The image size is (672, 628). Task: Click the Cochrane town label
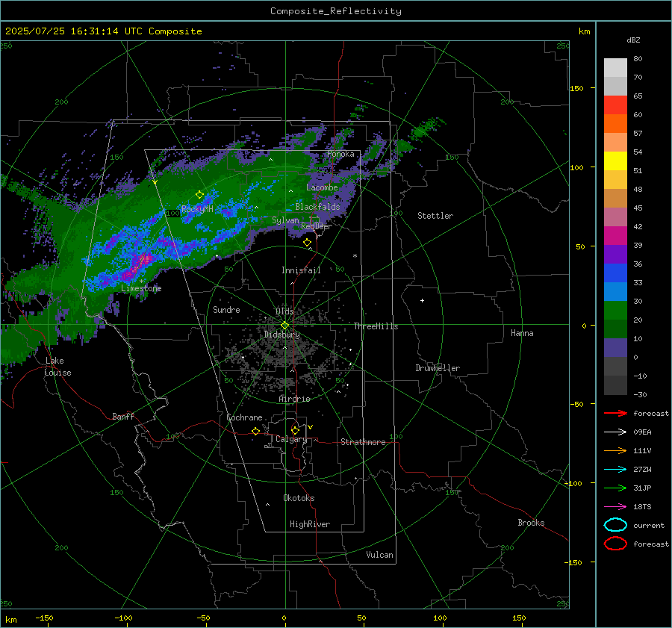click(244, 417)
